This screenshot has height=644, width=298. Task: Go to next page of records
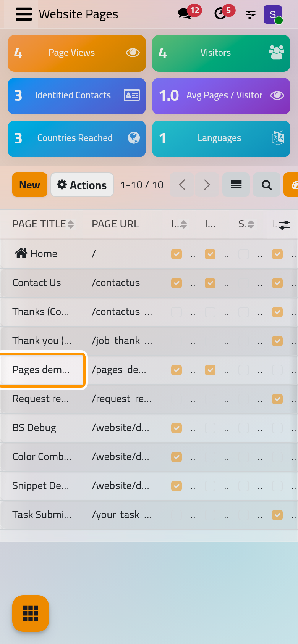click(207, 185)
